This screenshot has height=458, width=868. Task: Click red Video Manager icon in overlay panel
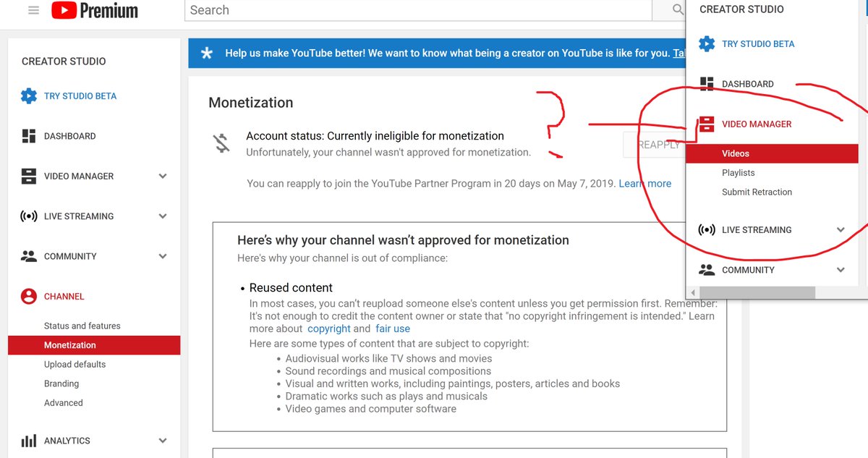[x=707, y=124]
